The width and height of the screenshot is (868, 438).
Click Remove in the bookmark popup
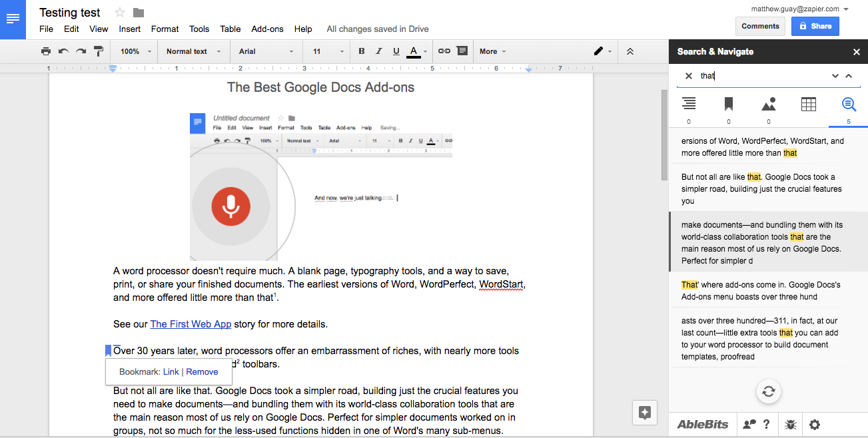[x=202, y=372]
